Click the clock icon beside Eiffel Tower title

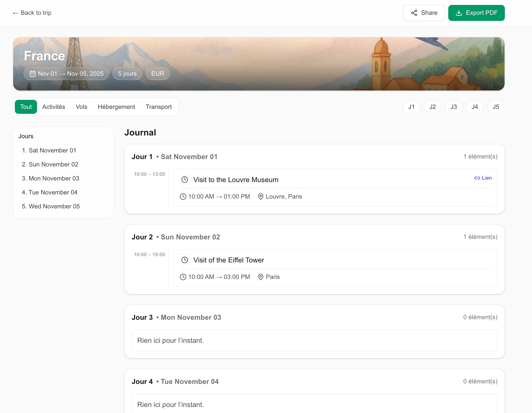point(185,260)
